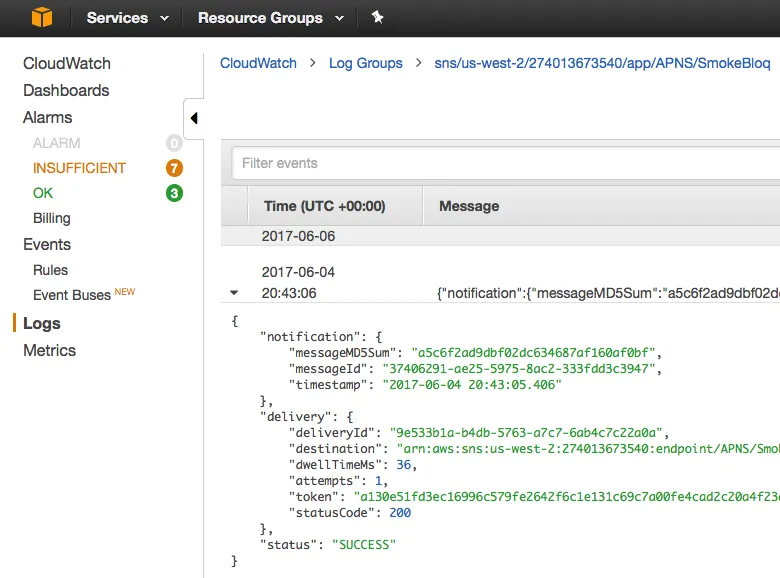Image resolution: width=780 pixels, height=578 pixels.
Task: Open Rules under Events
Action: click(50, 270)
